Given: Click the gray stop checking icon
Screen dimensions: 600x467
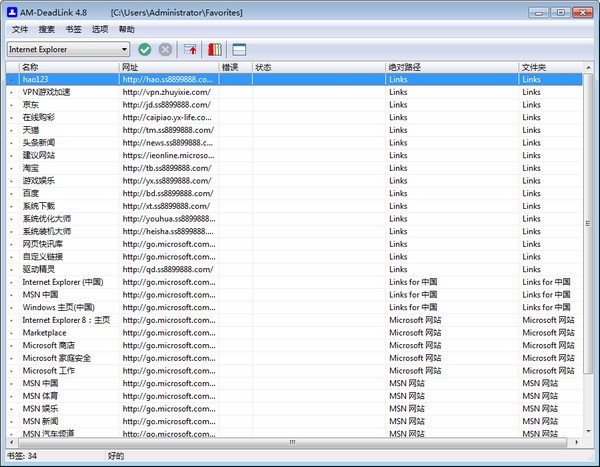Looking at the screenshot, I should 165,49.
